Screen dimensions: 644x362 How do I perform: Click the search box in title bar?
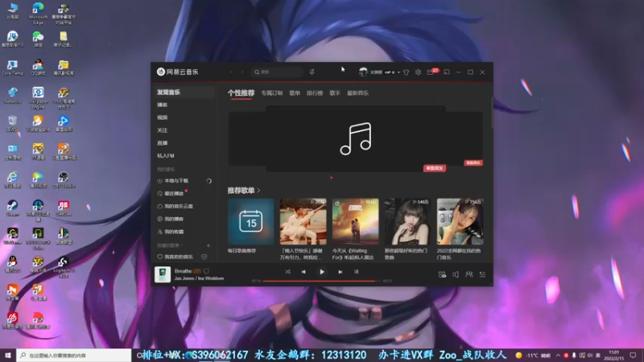coord(277,72)
